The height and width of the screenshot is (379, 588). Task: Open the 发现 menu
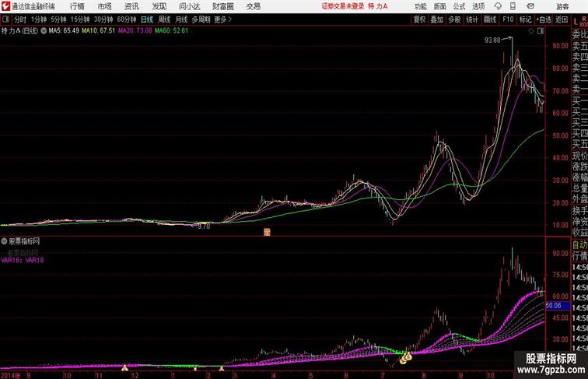pos(159,6)
